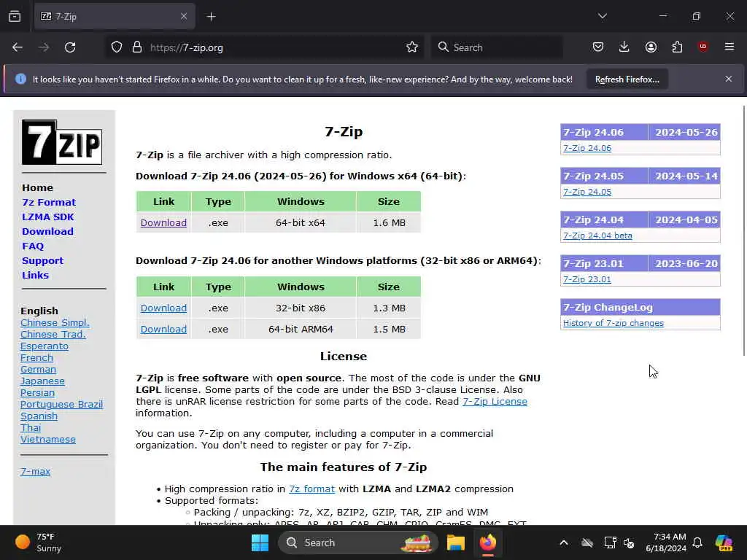
Task: Click the Firefox search box
Action: 498,47
